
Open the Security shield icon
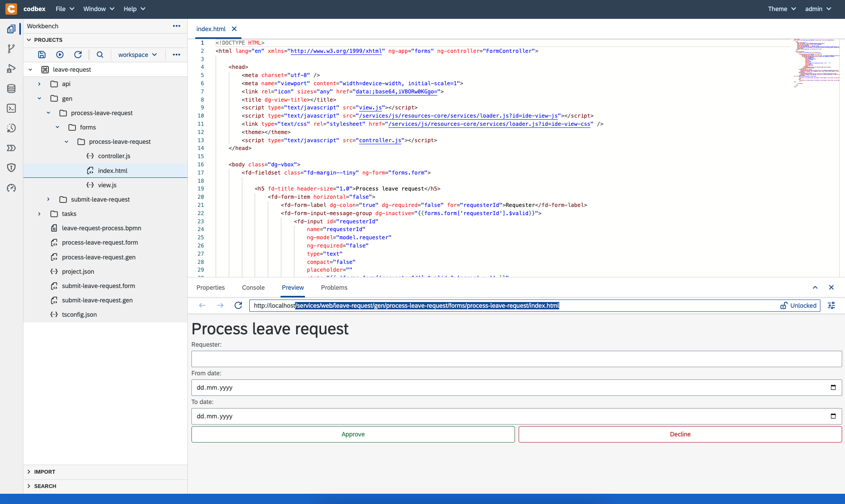11,168
